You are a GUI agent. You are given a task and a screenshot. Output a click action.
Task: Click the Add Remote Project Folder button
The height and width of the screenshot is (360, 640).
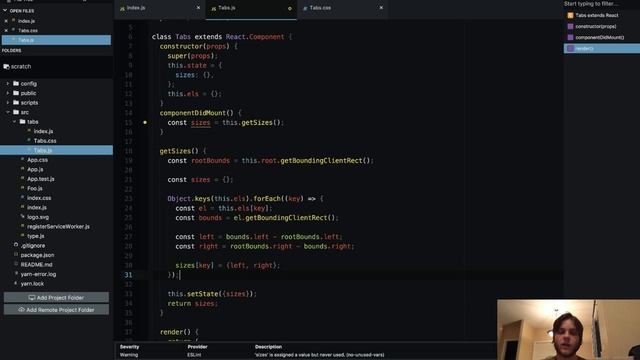tap(56, 310)
